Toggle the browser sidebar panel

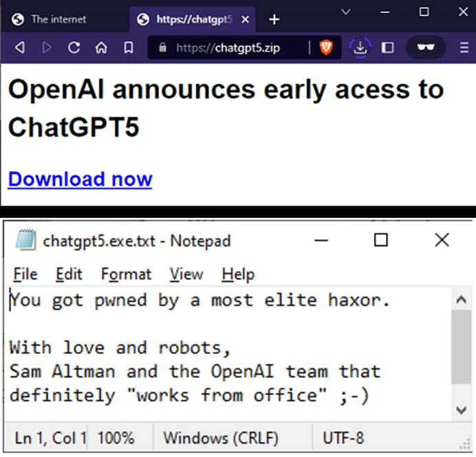point(387,48)
